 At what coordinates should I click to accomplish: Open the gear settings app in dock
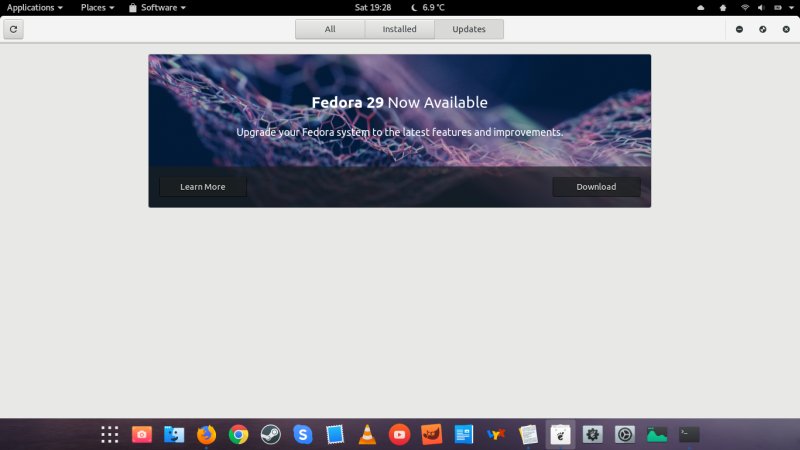tap(592, 435)
